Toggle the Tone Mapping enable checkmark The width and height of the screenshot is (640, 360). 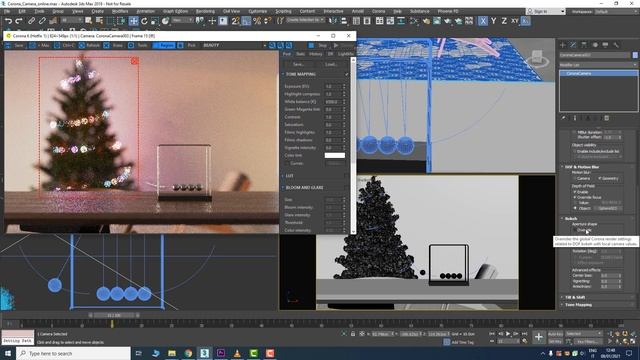point(347,74)
